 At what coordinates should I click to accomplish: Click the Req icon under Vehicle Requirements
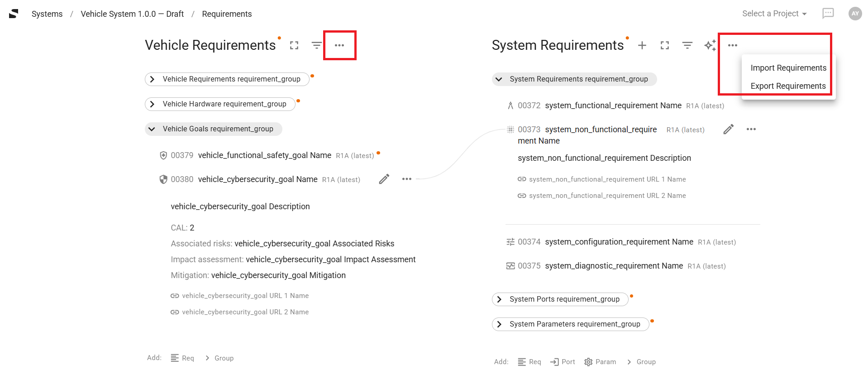[176, 358]
